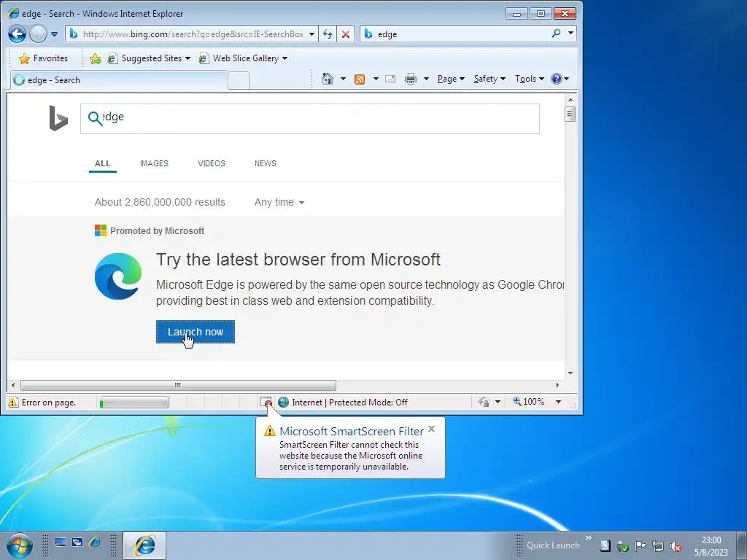Click the Show Desktop quick launch icon
This screenshot has width=747, height=560.
coord(61,542)
